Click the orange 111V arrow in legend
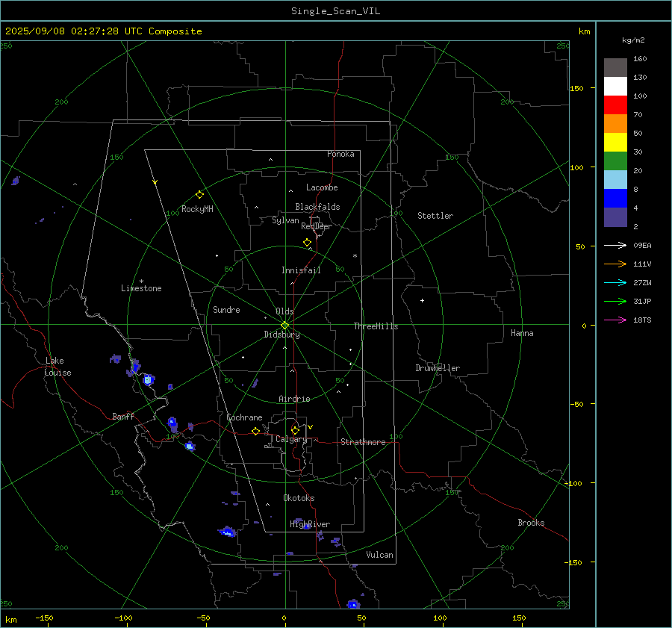This screenshot has height=628, width=672. click(615, 264)
